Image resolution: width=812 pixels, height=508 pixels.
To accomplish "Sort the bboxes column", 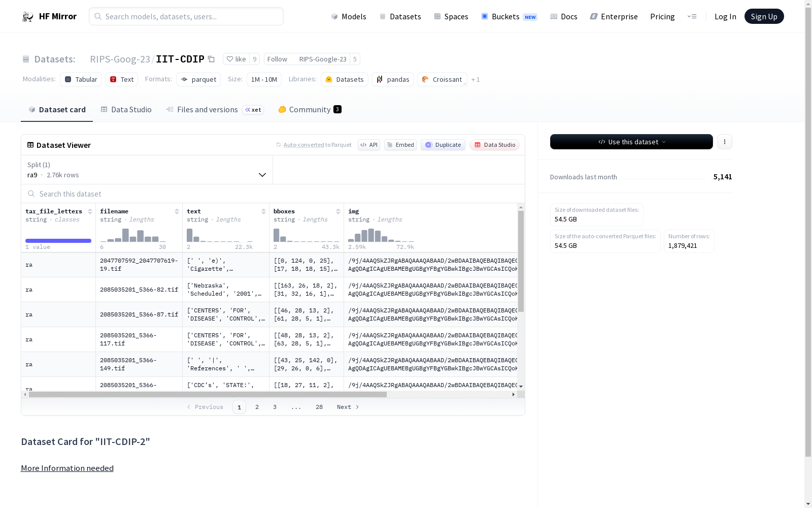I will [338, 211].
